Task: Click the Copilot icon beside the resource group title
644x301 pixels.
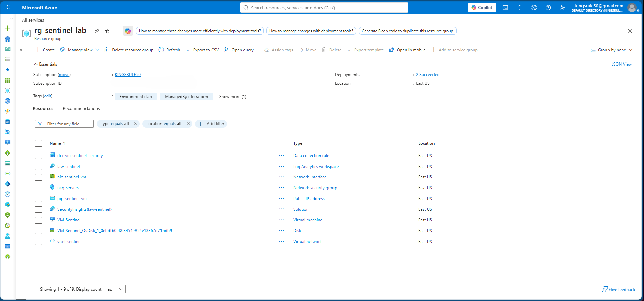Action: coord(128,31)
